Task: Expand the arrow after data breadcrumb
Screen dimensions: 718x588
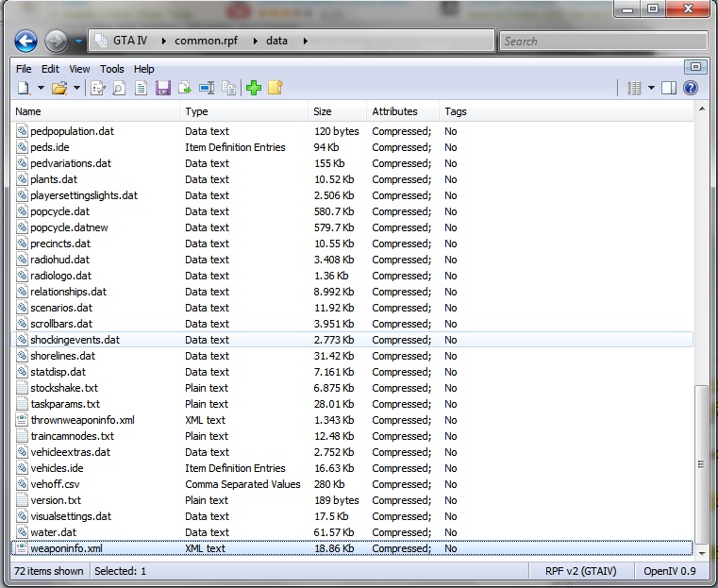Action: (x=305, y=42)
